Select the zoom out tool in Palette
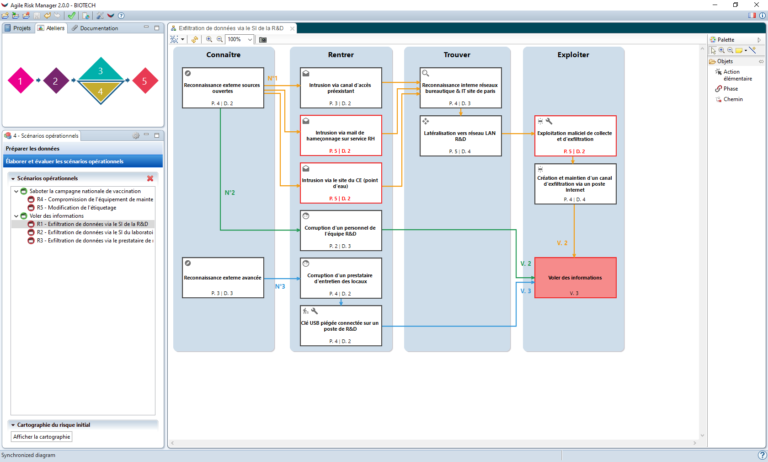 tap(730, 50)
